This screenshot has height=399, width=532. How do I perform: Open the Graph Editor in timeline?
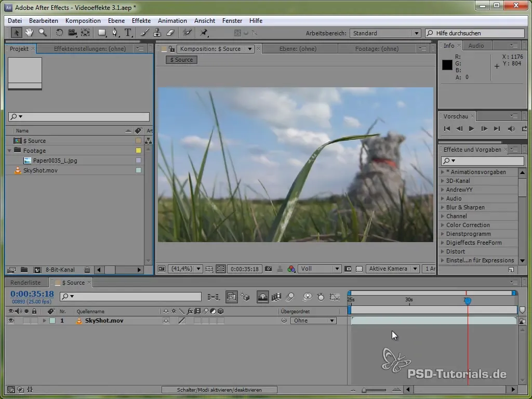click(335, 297)
